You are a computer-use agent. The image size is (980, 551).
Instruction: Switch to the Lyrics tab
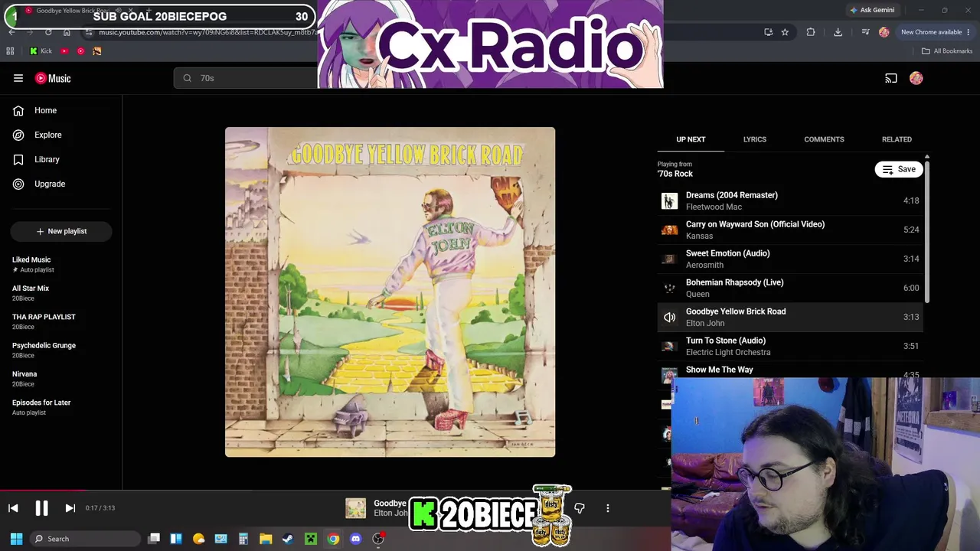[755, 139]
